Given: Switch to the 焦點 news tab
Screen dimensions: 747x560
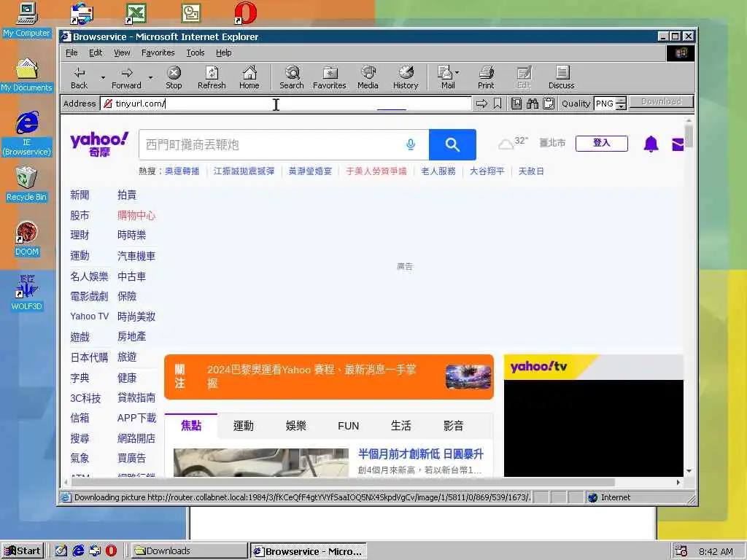Looking at the screenshot, I should (x=191, y=425).
